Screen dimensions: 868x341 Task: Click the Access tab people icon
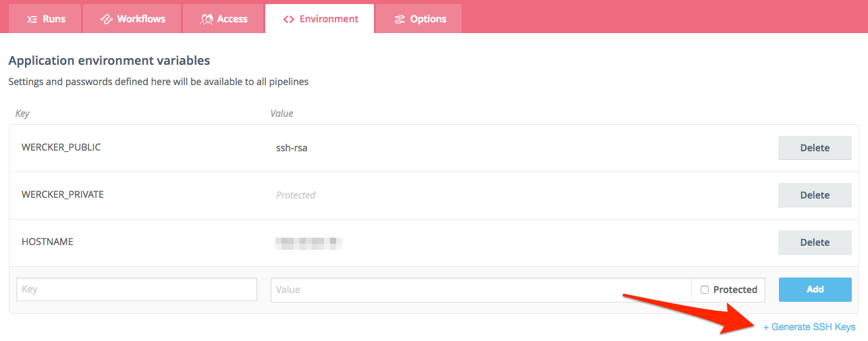point(207,19)
